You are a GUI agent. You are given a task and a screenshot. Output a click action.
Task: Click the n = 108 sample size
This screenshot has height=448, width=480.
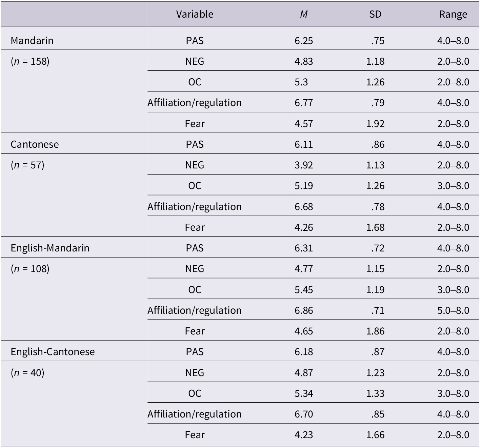(x=30, y=269)
